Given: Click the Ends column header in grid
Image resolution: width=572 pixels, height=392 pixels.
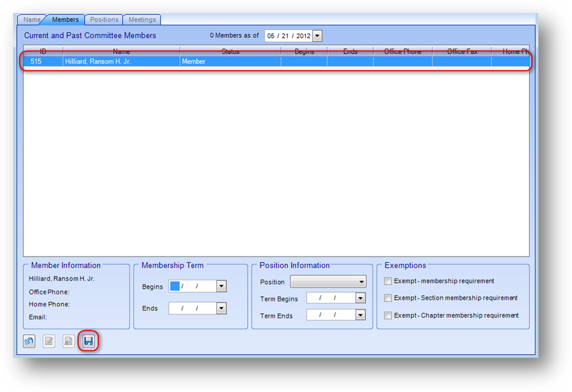Looking at the screenshot, I should [x=350, y=52].
